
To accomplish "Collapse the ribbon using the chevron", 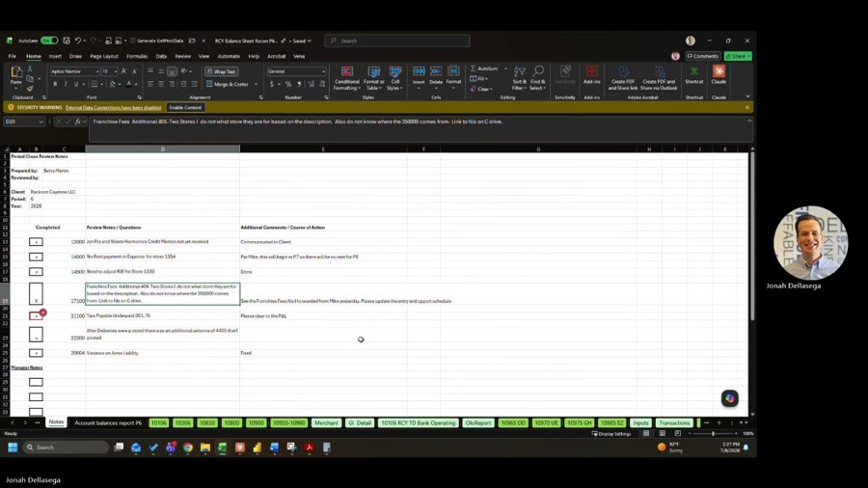I will point(747,96).
